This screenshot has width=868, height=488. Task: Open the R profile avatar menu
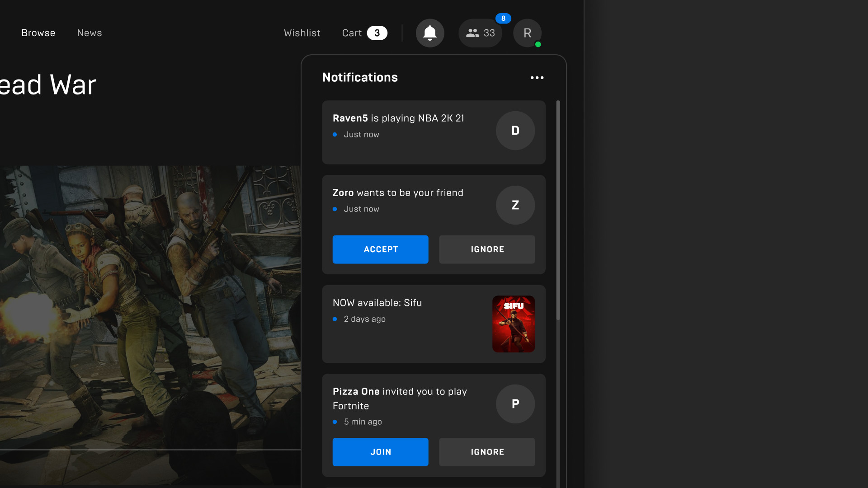pos(527,33)
